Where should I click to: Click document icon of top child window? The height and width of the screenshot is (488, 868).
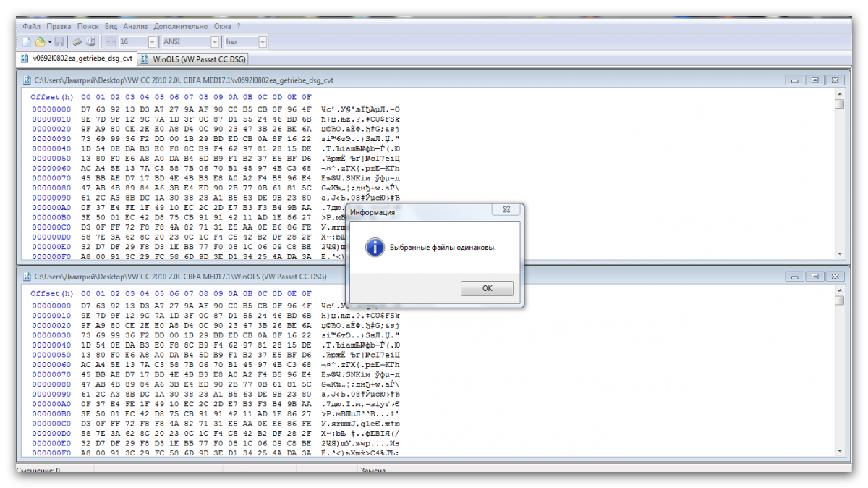(27, 80)
